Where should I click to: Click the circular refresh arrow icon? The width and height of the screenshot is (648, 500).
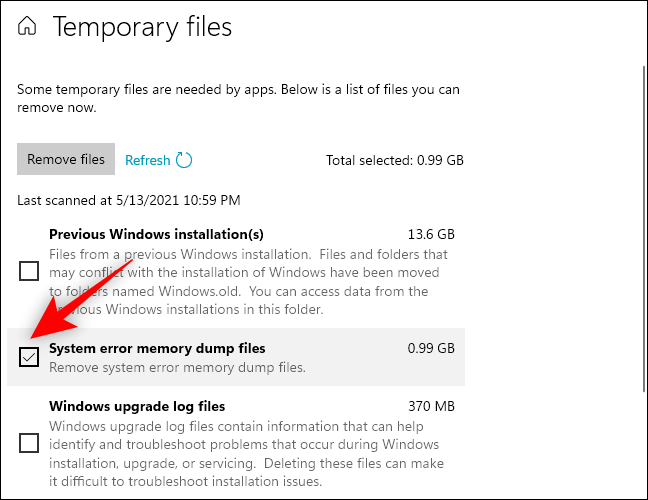[184, 160]
